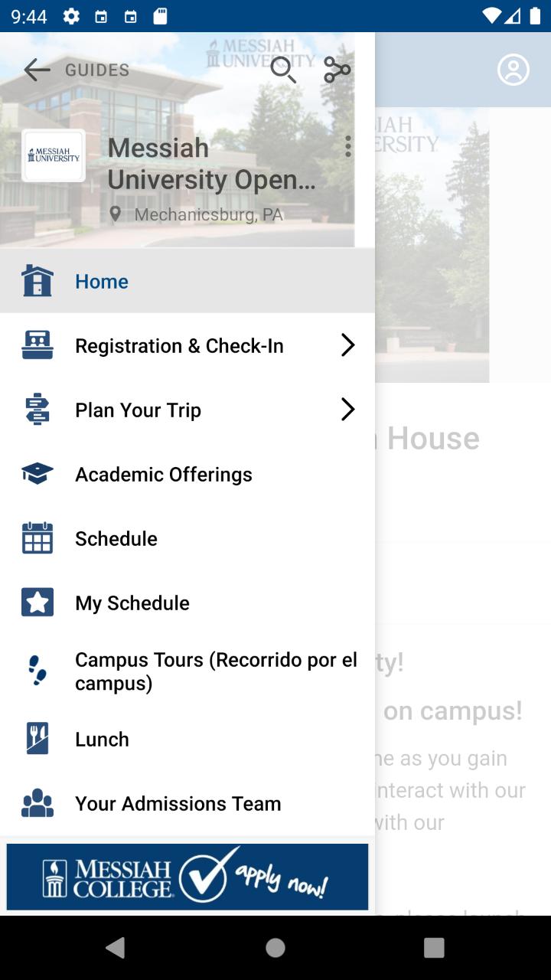Tap the Messiah College apply now banner
Screen dimensions: 551x980
point(187,877)
